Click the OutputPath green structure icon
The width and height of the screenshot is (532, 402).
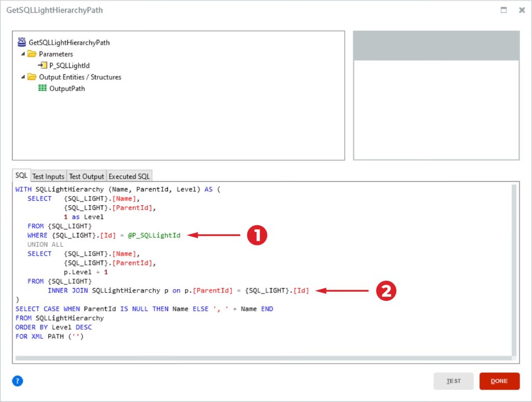(x=43, y=88)
